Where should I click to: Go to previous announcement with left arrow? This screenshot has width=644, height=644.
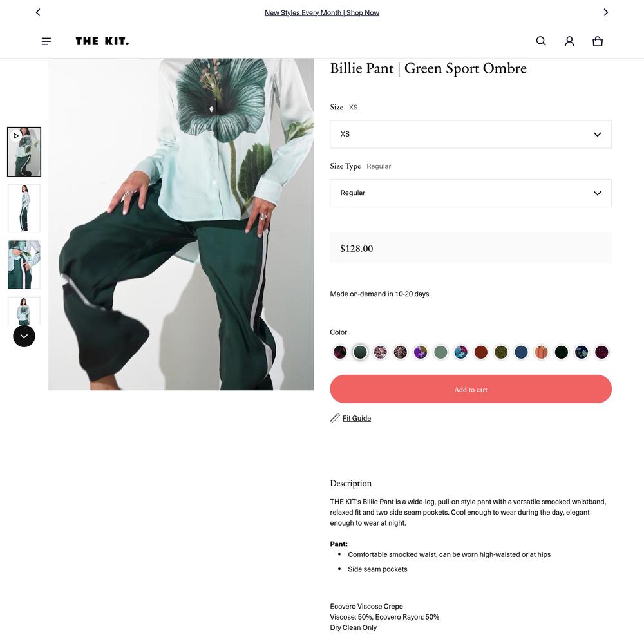click(x=38, y=12)
